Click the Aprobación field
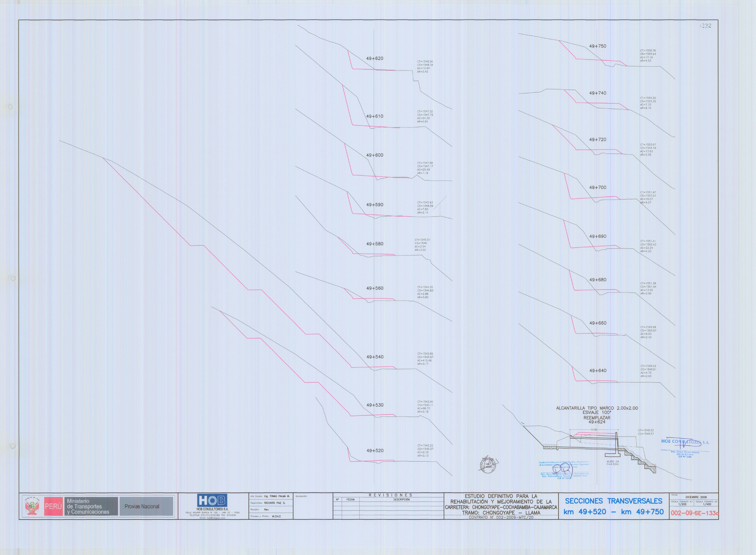Screen dimensions: 756x555 click(x=313, y=506)
